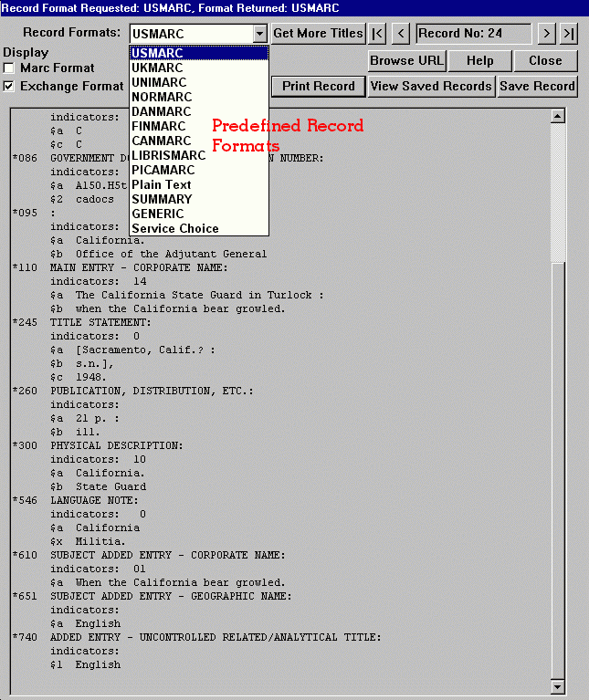The width and height of the screenshot is (589, 700).
Task: Click the '$2 cadocs' subfield line
Action: [82, 199]
